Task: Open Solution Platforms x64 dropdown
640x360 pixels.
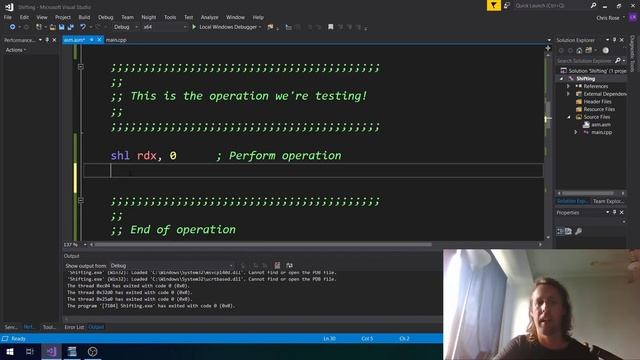Action: (x=165, y=27)
